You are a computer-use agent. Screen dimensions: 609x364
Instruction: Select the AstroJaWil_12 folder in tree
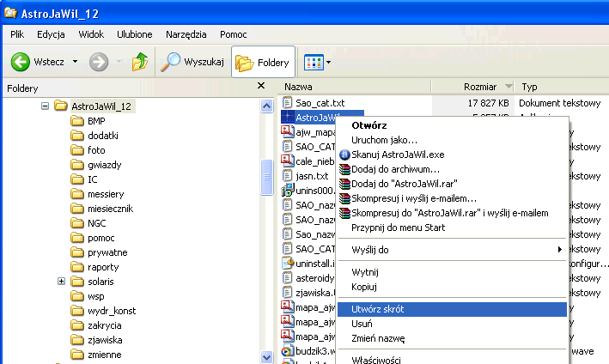tap(101, 106)
